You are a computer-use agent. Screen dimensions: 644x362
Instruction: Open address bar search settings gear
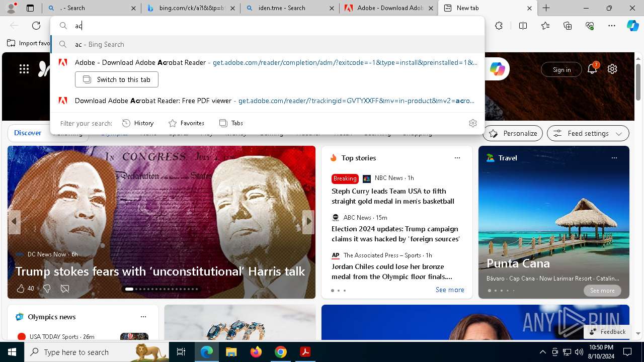(x=473, y=123)
